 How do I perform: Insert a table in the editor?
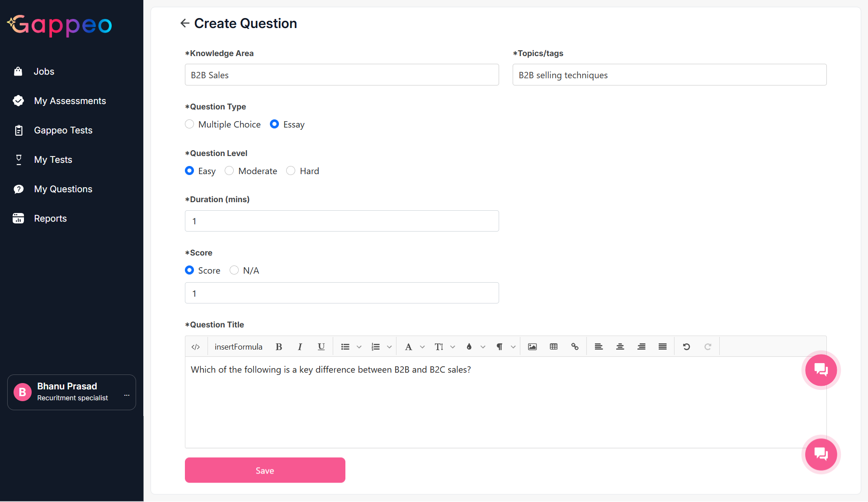[553, 347]
